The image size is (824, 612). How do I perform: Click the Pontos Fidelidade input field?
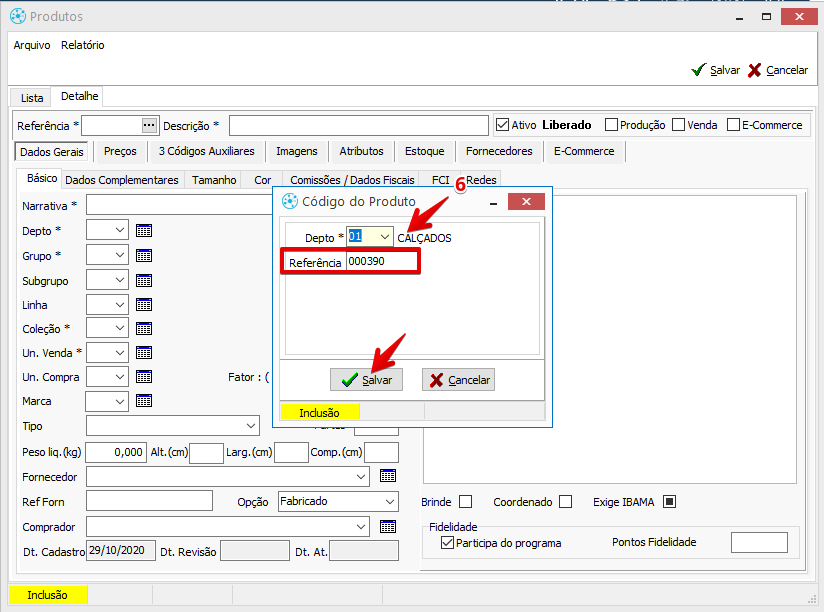coord(758,542)
